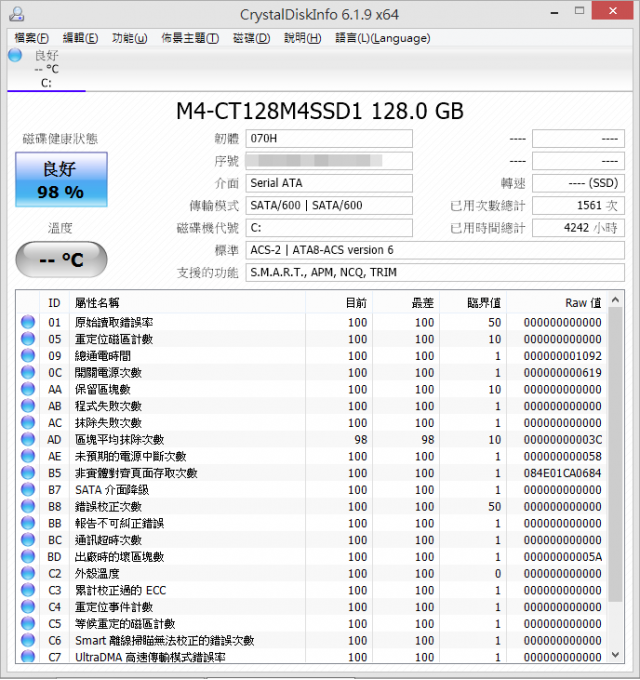Click the attribute list scrollbar thumb
This screenshot has width=640, height=680.
point(615,454)
